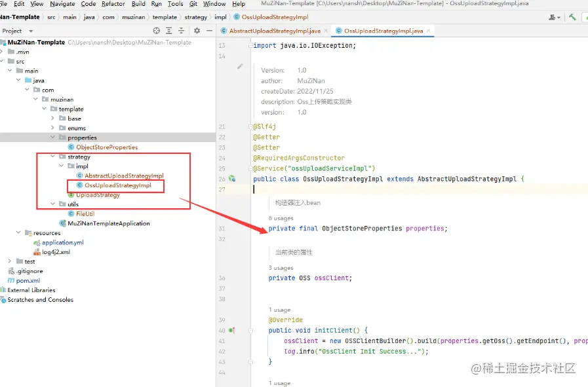Collapse the resources folder
Image resolution: width=588 pixels, height=387 pixels.
[18, 232]
